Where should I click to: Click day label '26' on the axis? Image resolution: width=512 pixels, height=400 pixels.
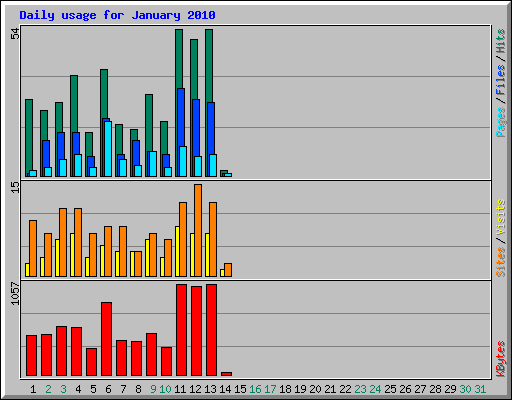pyautogui.click(x=405, y=389)
